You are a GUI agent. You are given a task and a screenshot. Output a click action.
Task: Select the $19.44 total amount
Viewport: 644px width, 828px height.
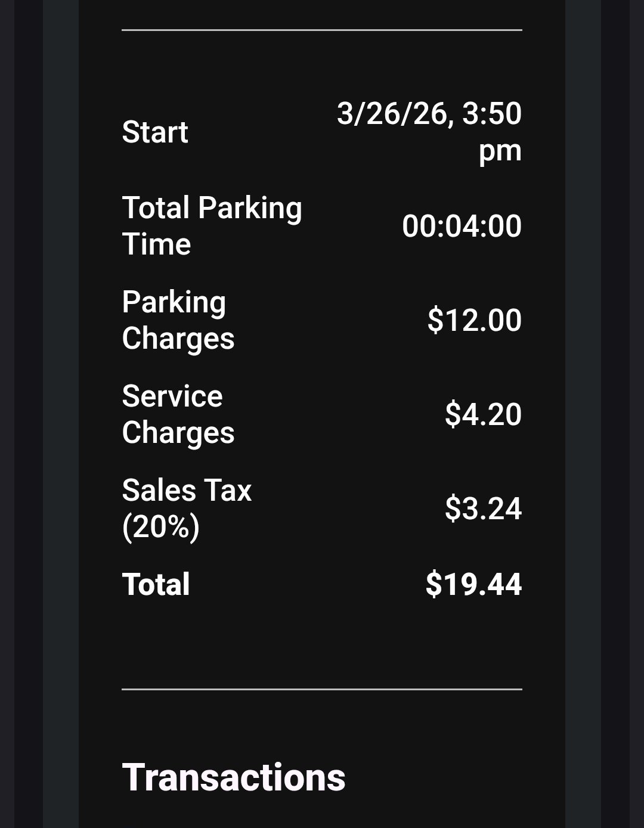[473, 584]
